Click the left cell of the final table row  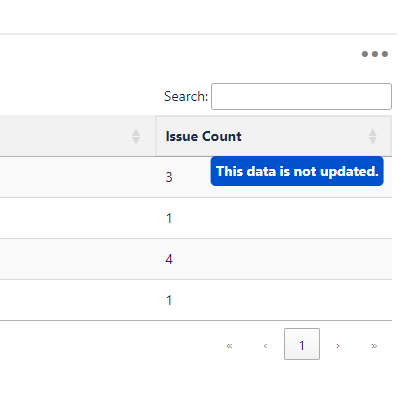pos(77,300)
